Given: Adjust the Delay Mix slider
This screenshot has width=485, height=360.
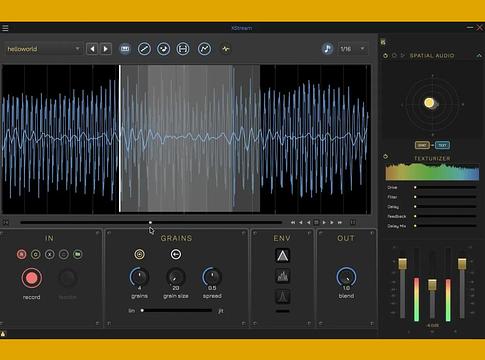Looking at the screenshot, I should 445,226.
